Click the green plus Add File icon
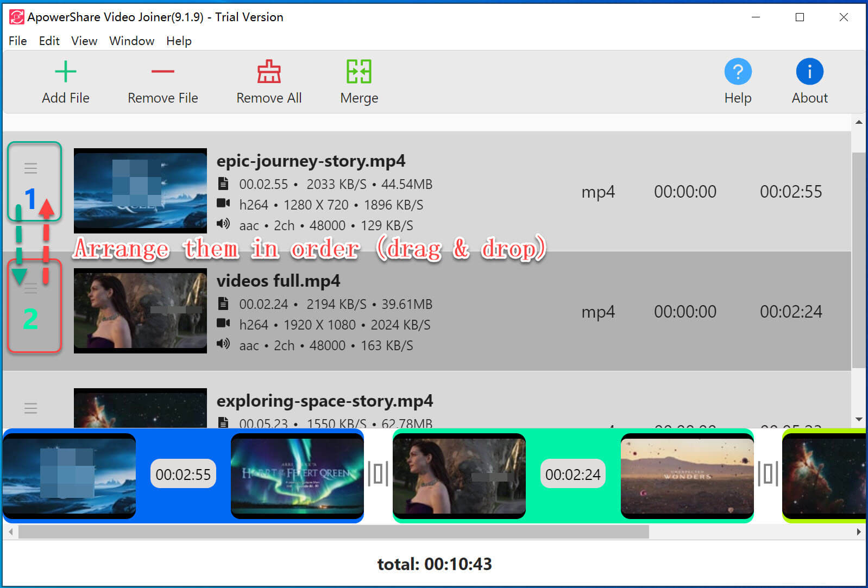Image resolution: width=868 pixels, height=588 pixels. [x=66, y=72]
